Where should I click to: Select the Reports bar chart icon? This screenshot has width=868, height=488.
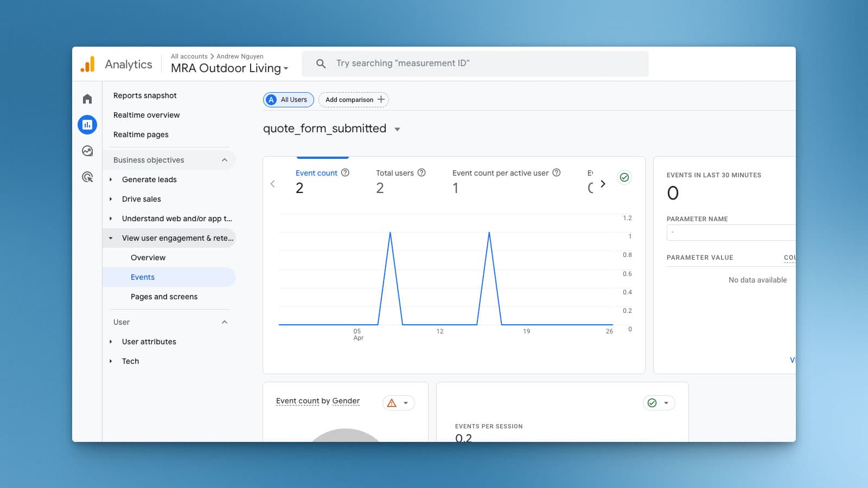coord(87,125)
